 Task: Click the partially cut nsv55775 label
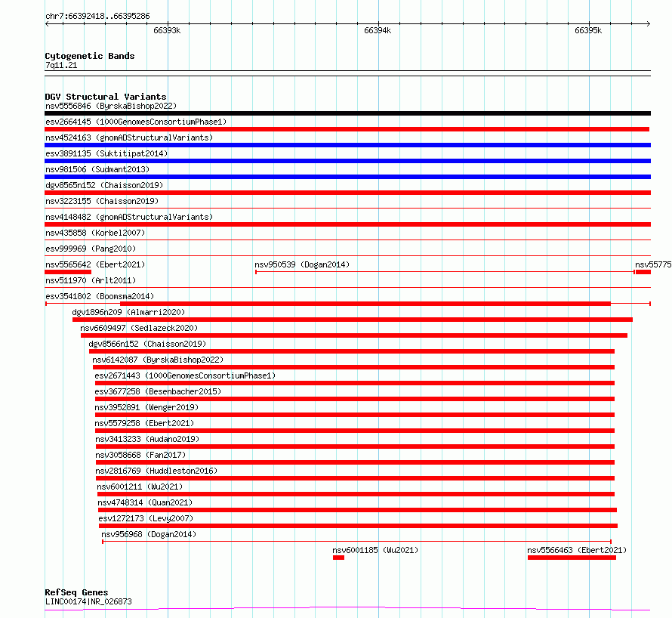(653, 264)
